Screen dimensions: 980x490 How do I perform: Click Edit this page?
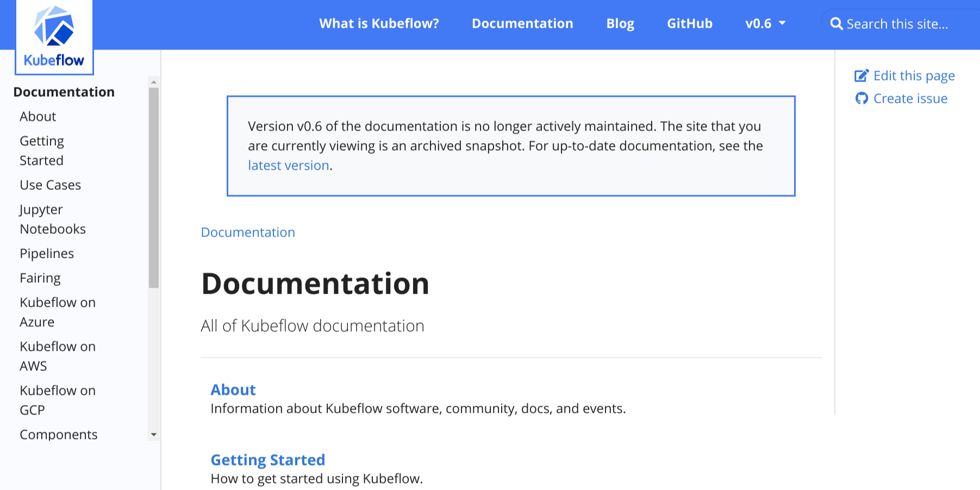tap(914, 75)
